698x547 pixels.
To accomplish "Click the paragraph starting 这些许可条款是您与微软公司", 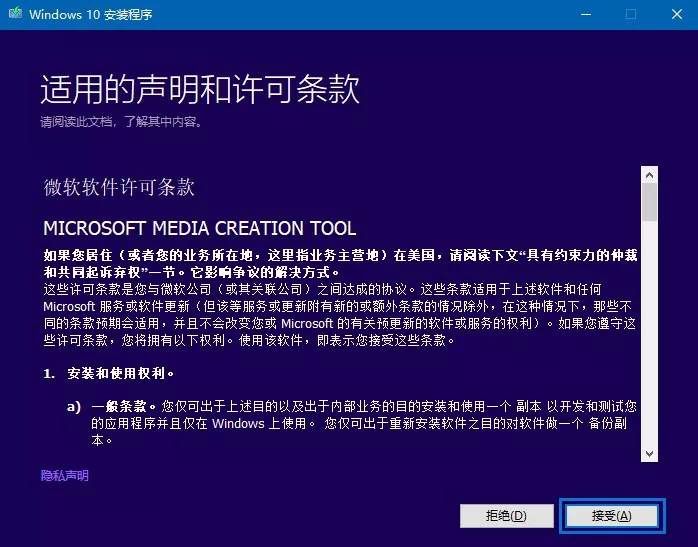I will [341, 315].
